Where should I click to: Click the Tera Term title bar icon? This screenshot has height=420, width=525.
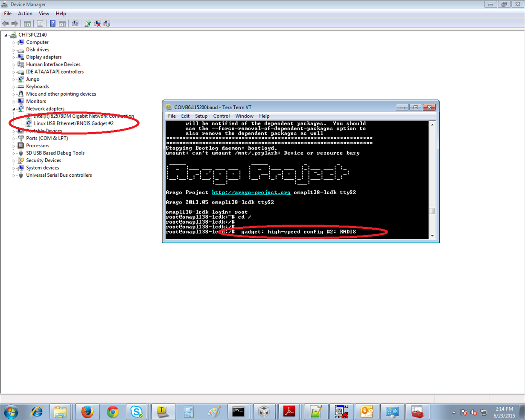pos(169,107)
